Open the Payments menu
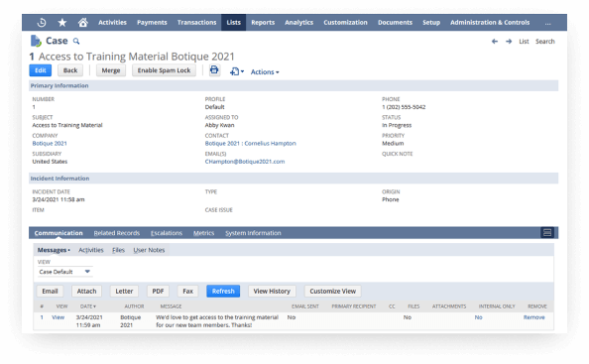 point(152,23)
